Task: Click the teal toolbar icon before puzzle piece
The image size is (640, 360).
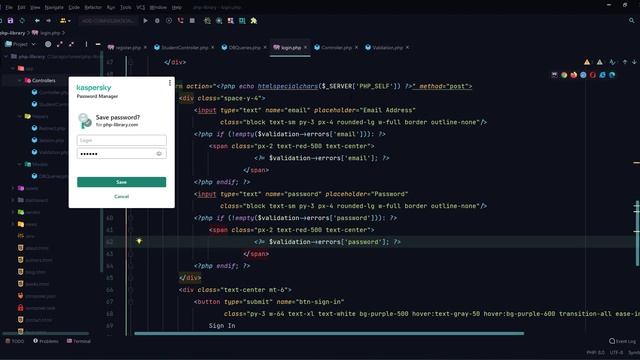Action: click(242, 20)
